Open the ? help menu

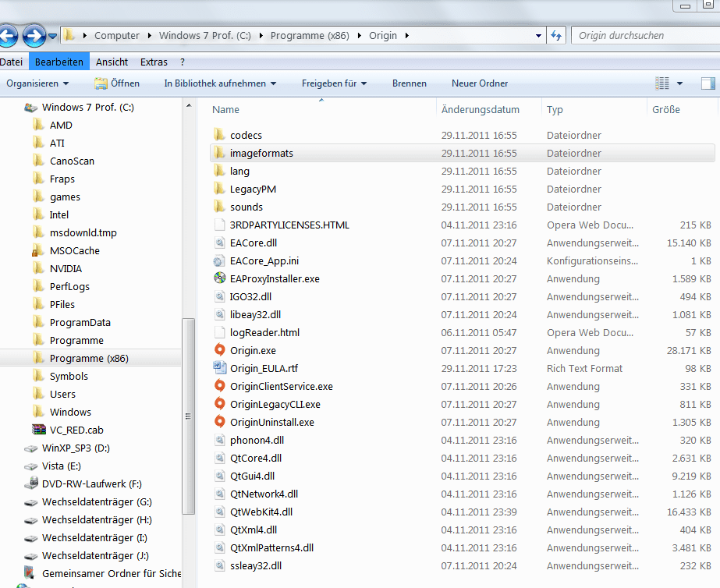tap(183, 62)
